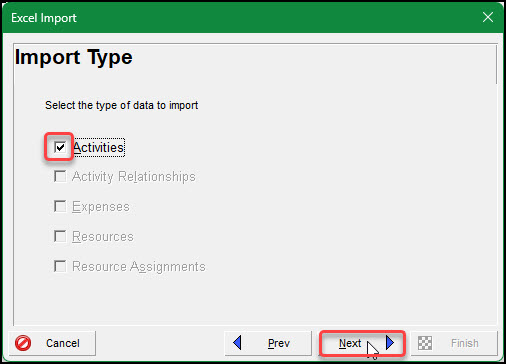Click the blue left arrow icon
Image resolution: width=506 pixels, height=364 pixels.
(237, 343)
